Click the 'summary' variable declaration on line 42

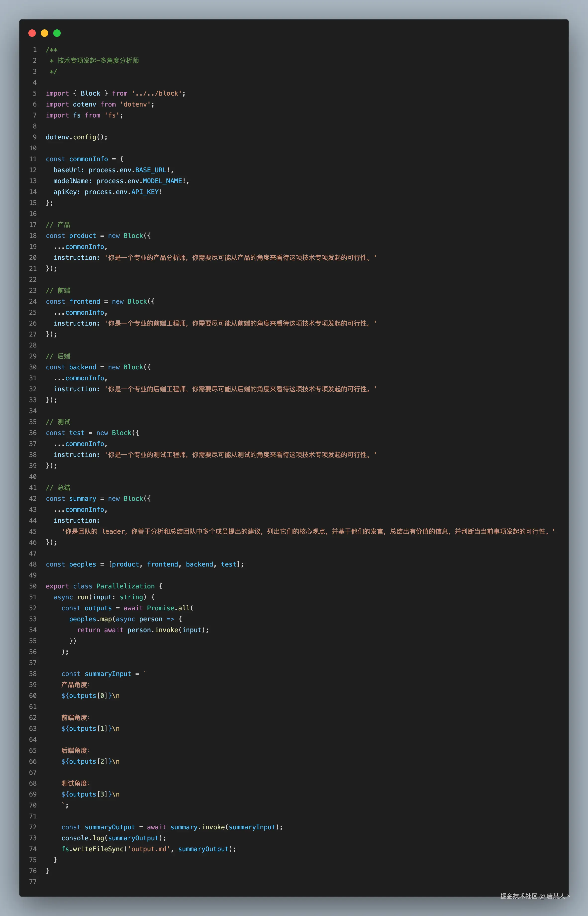(x=83, y=499)
